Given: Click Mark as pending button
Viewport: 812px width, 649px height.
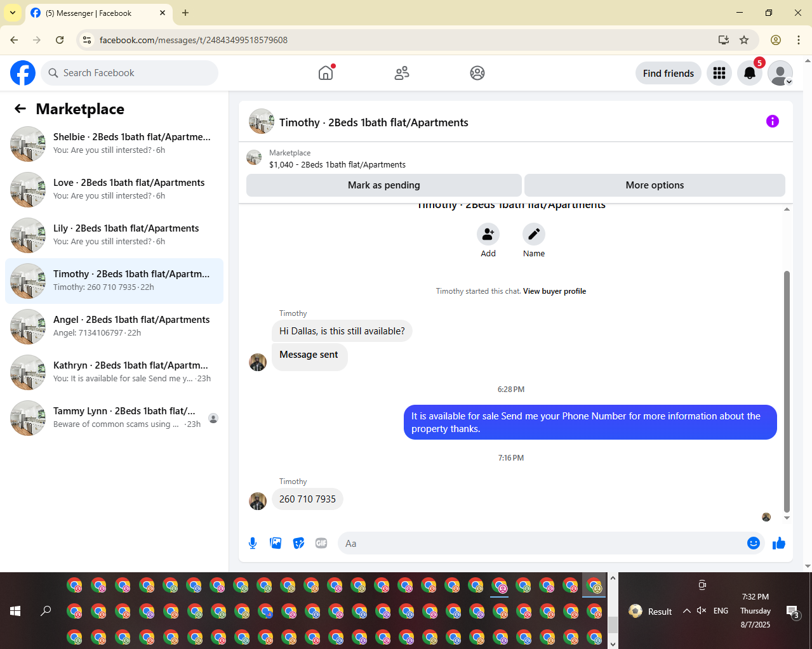Looking at the screenshot, I should pos(384,185).
